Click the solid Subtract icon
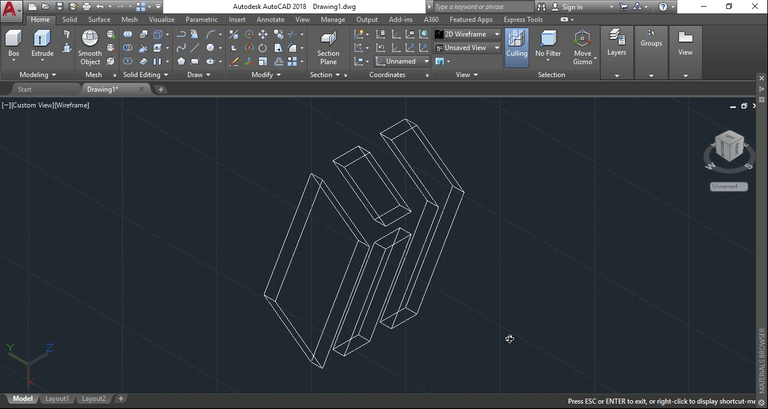The image size is (768, 409). click(x=128, y=48)
